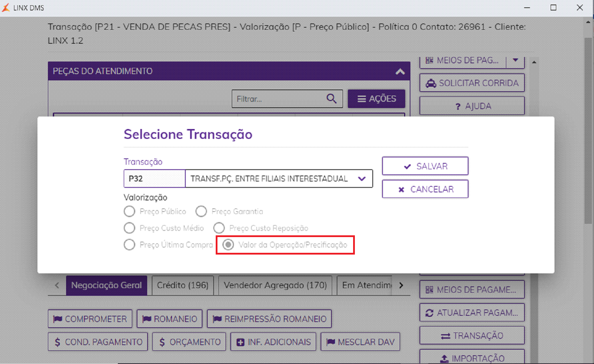594x364 pixels.
Task: Select the Preço Garantia radio option
Action: tap(201, 211)
